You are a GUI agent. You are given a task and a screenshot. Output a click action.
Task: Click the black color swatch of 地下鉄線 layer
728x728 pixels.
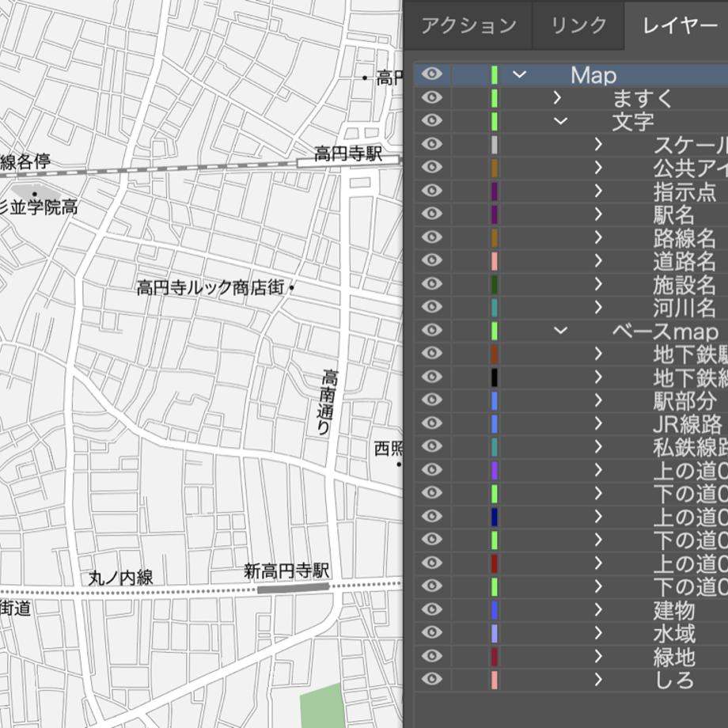pos(495,377)
